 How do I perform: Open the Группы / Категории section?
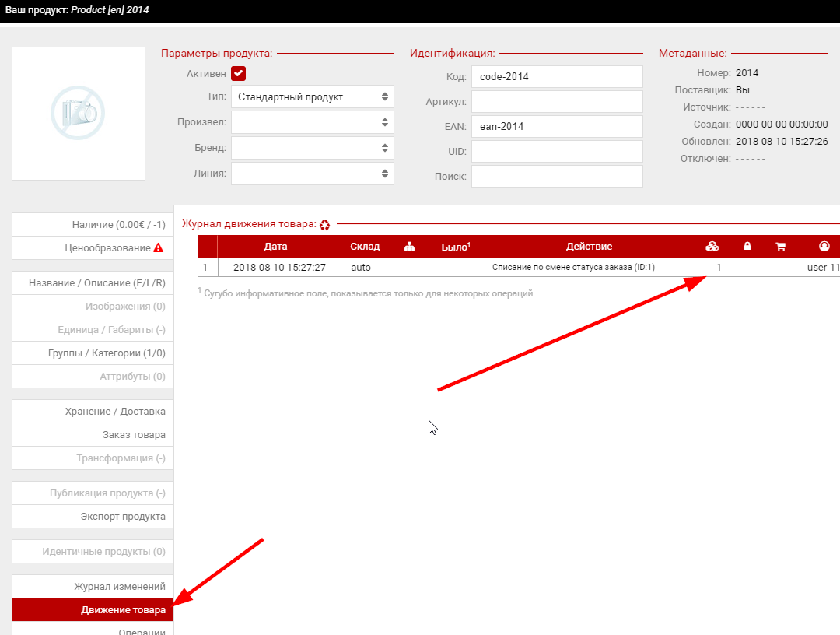click(107, 353)
